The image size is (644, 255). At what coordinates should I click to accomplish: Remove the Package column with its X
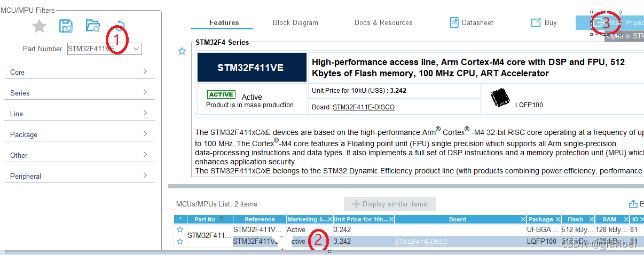(557, 219)
